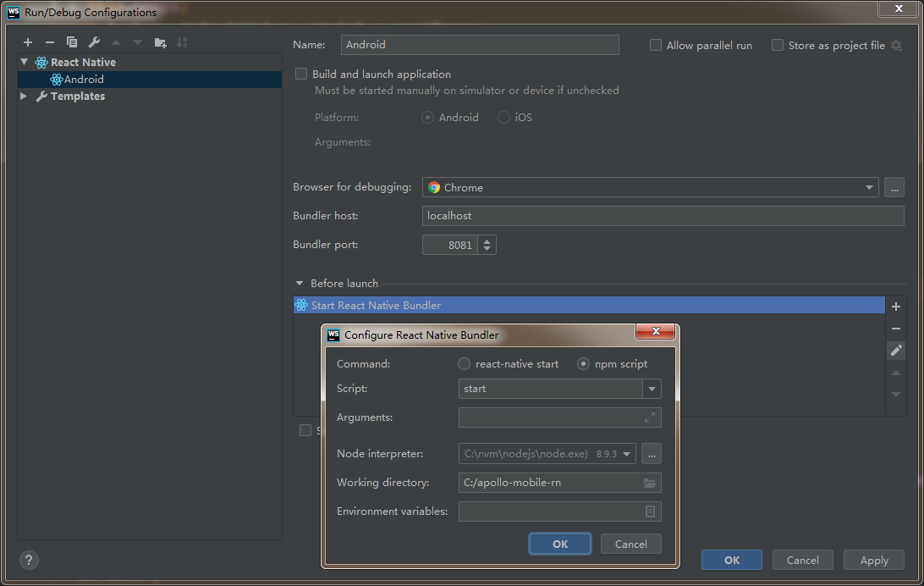Viewport: 924px width, 586px height.
Task: Browse for Working directory folder
Action: coord(649,483)
